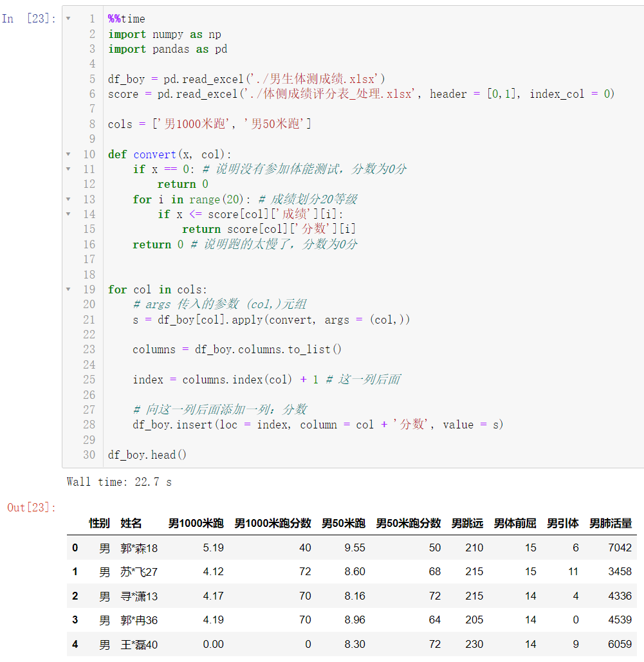
Task: Place cursor on the %%time magic line
Action: 126,19
